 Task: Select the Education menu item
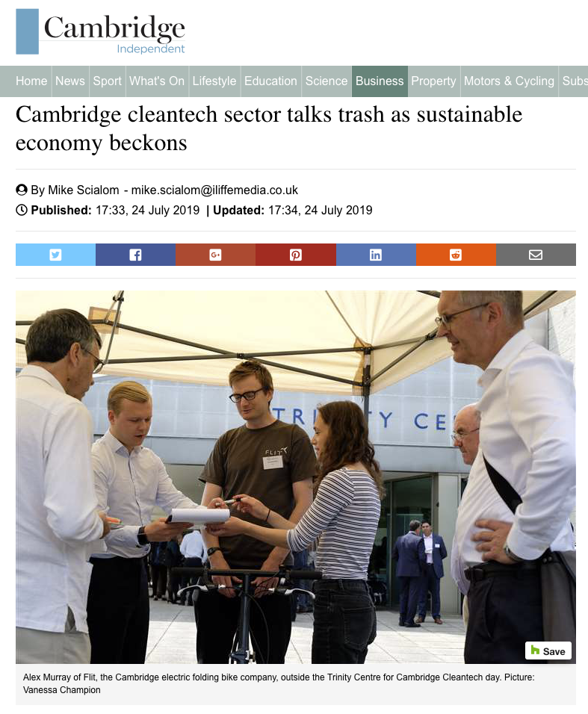tap(270, 81)
